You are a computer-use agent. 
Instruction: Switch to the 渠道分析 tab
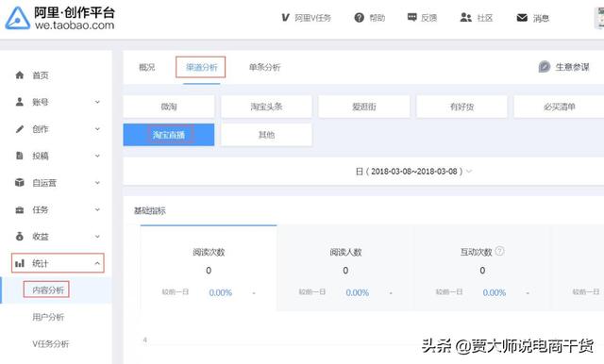[x=201, y=67]
